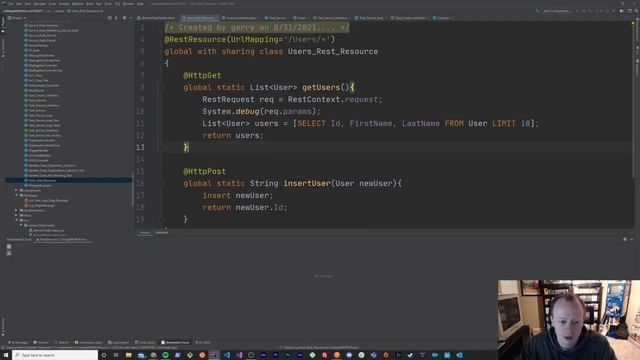Open the Messages tool window tab
Viewport: 640px width, 360px height.
(18, 342)
